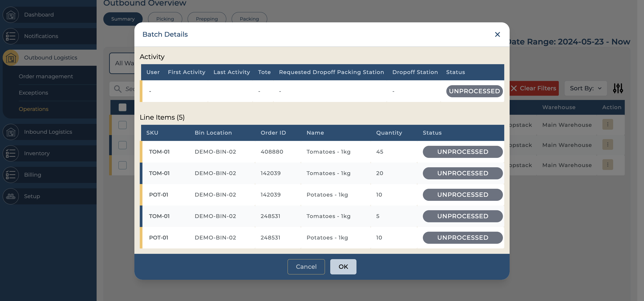Click the Inbound Logistics warehouse icon
This screenshot has width=644, height=301.
(x=11, y=132)
